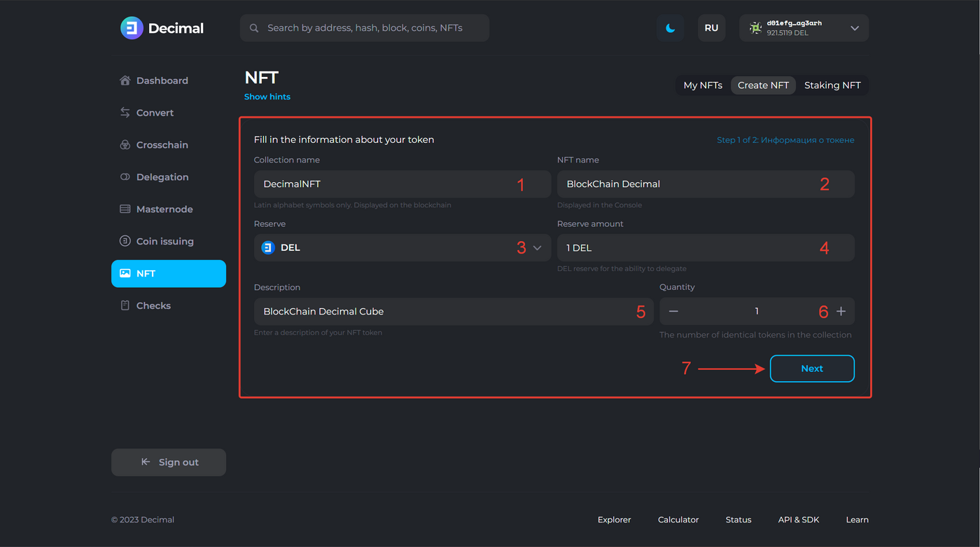The width and height of the screenshot is (980, 547).
Task: Edit the Description field
Action: [454, 311]
